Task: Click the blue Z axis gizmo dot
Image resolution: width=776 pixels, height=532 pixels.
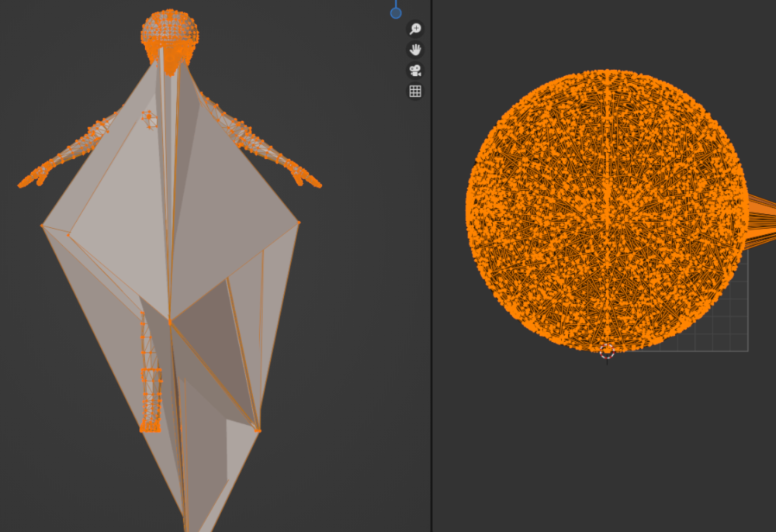Action: click(396, 13)
